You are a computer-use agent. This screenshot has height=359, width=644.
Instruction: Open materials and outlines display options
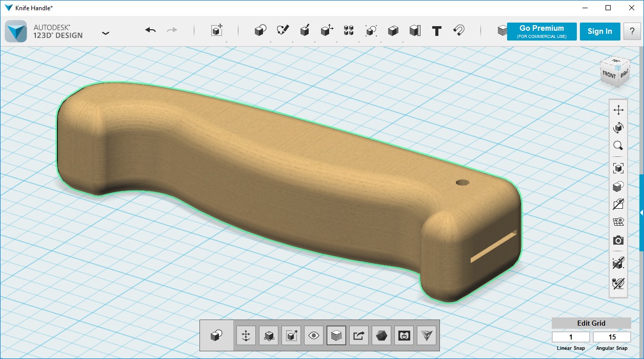click(x=618, y=186)
